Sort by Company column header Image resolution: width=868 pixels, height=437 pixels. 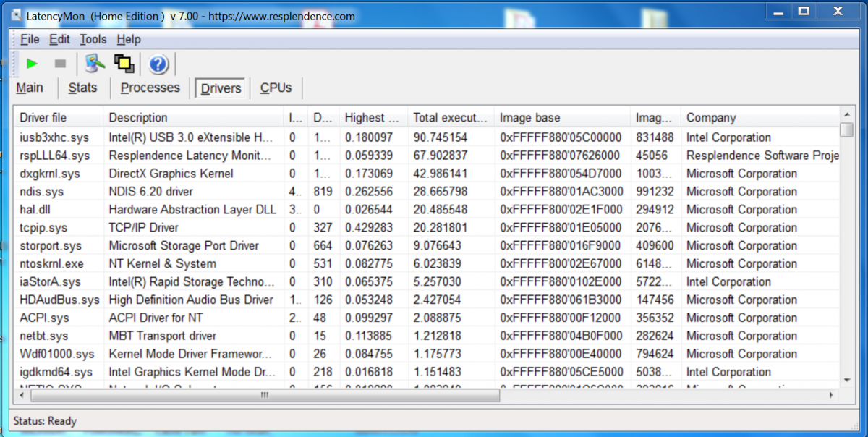coord(759,117)
